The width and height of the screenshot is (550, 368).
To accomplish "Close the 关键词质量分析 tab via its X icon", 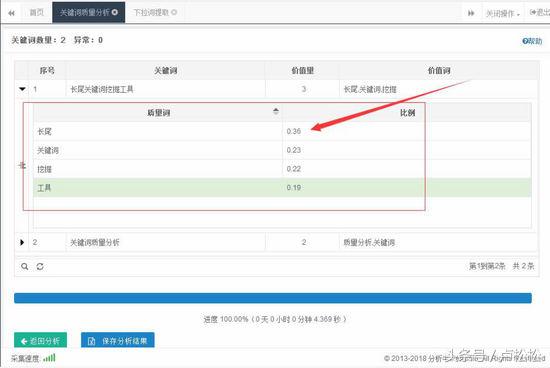I will (114, 12).
